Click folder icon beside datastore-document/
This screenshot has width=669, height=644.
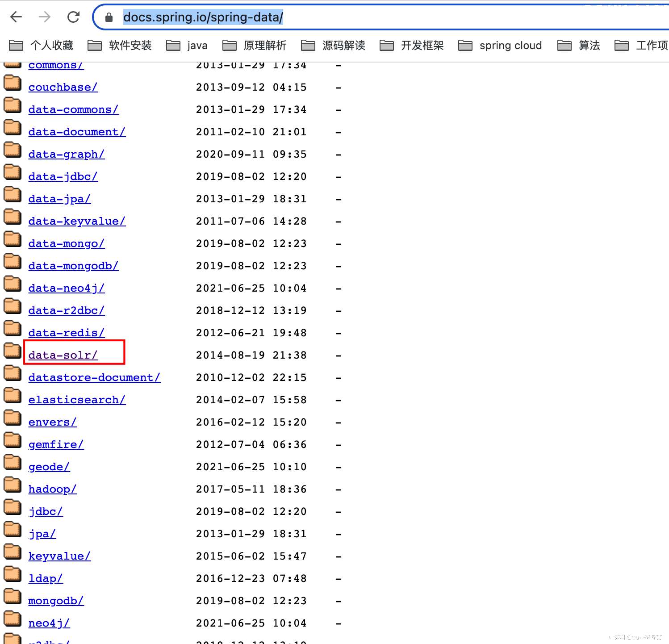point(13,373)
